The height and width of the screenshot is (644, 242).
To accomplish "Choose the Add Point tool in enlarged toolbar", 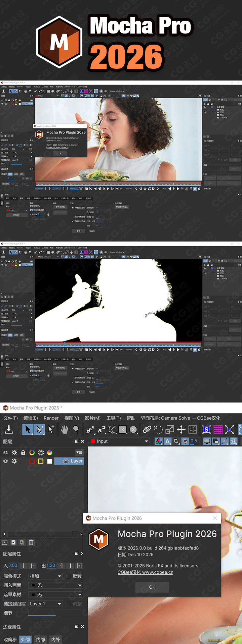I will pos(51,429).
